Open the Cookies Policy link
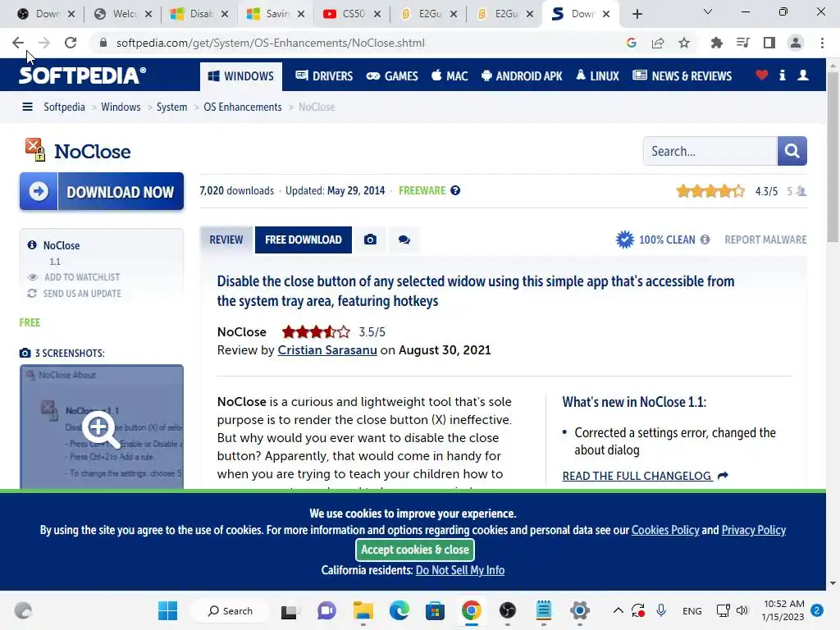The image size is (840, 630). (665, 530)
